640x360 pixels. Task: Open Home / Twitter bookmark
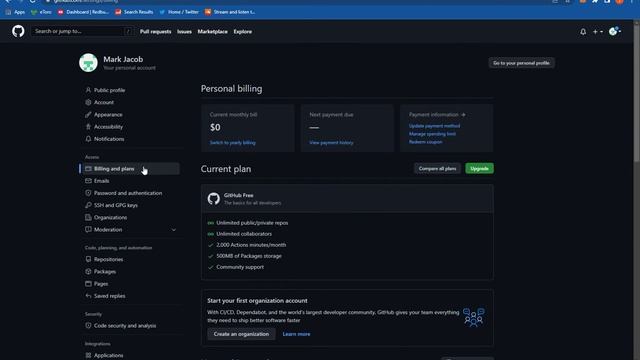179,12
